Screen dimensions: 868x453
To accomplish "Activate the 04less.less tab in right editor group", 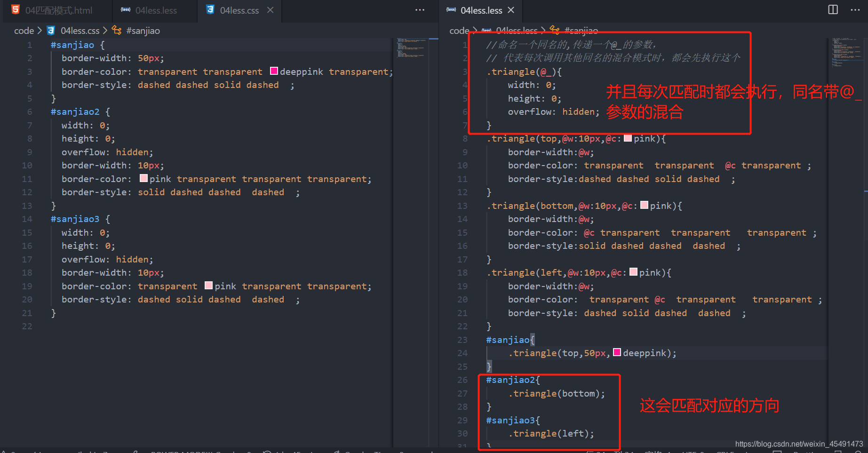I will 481,10.
